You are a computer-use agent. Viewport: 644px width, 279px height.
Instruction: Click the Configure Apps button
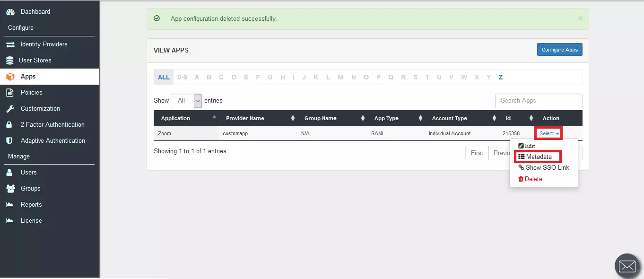coord(559,49)
